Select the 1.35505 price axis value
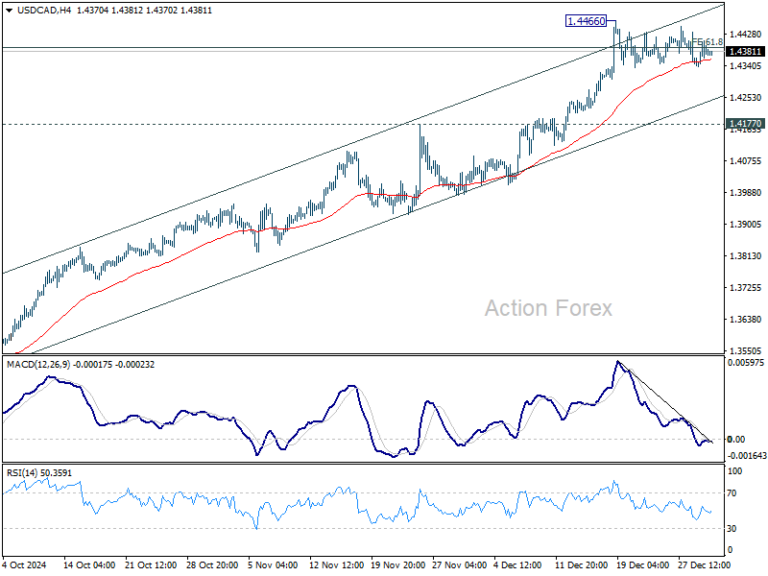Viewport: 768px width, 576px height. [745, 351]
